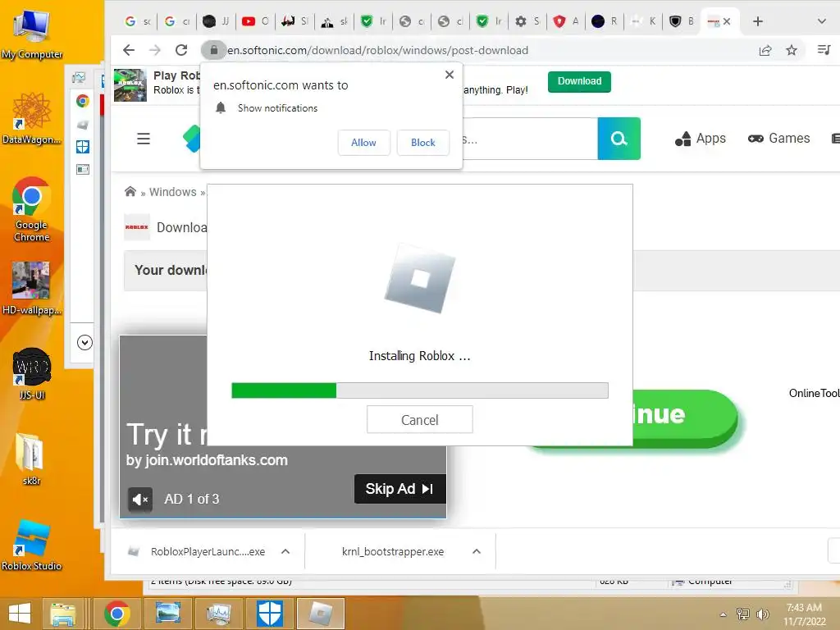This screenshot has width=840, height=630.
Task: Click the green Continue button
Action: pos(686,418)
